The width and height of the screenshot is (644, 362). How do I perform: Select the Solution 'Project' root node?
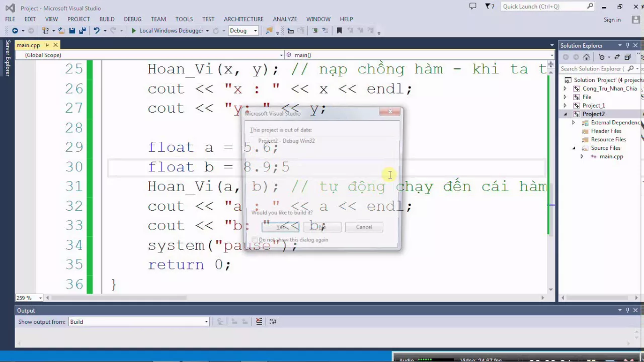click(x=608, y=80)
